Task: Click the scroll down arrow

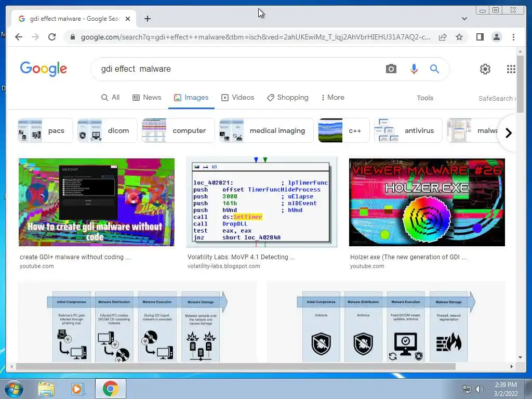Action: [520, 357]
